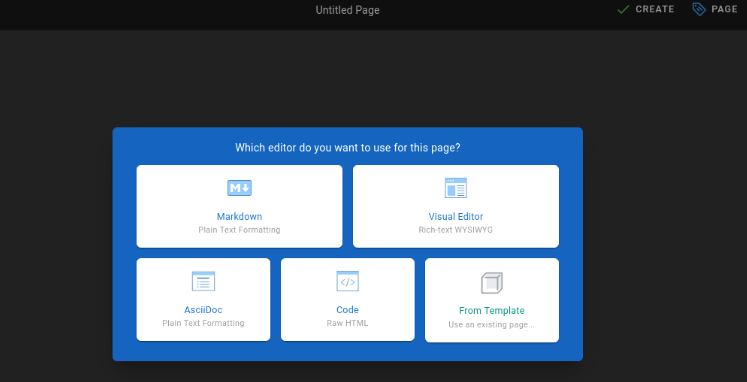
Task: Click the 'Which editor do you want' heading
Action: pos(347,148)
